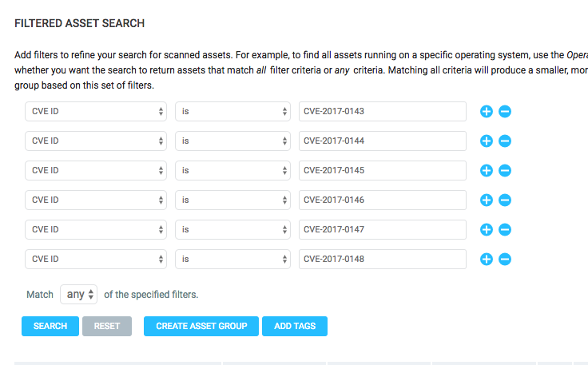Viewport: 588px width, 365px height.
Task: Add a filter after the CVE-2017-0144 row
Action: [x=486, y=141]
